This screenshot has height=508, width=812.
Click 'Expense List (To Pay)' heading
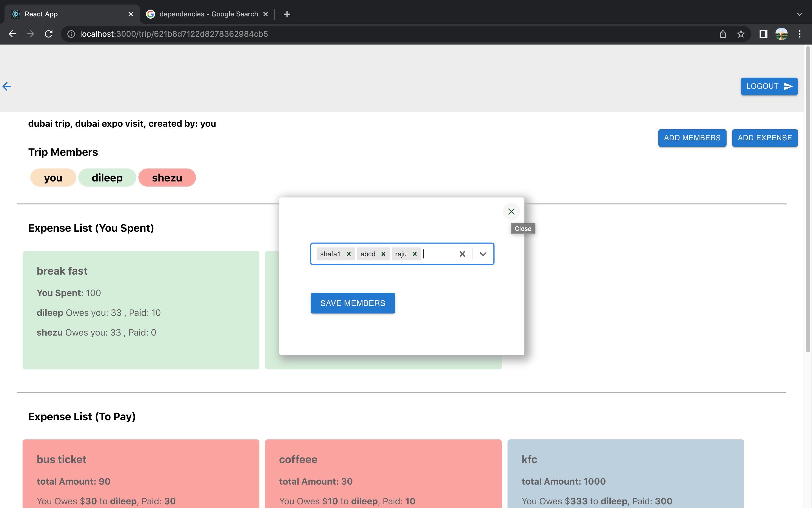82,417
